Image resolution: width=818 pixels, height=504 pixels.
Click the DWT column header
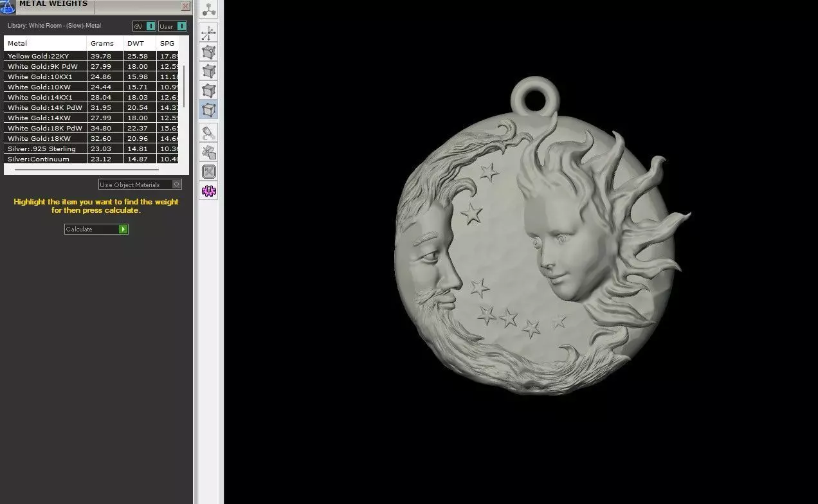[140, 43]
